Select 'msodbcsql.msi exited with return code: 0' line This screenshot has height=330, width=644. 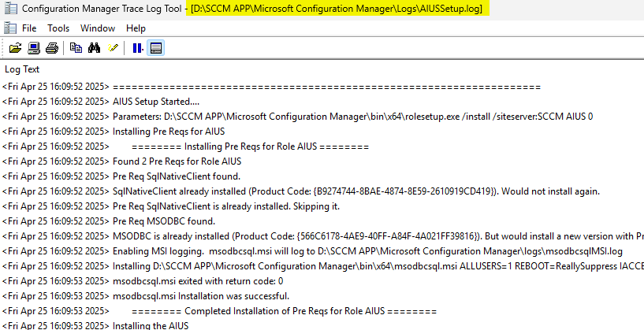coord(322,281)
